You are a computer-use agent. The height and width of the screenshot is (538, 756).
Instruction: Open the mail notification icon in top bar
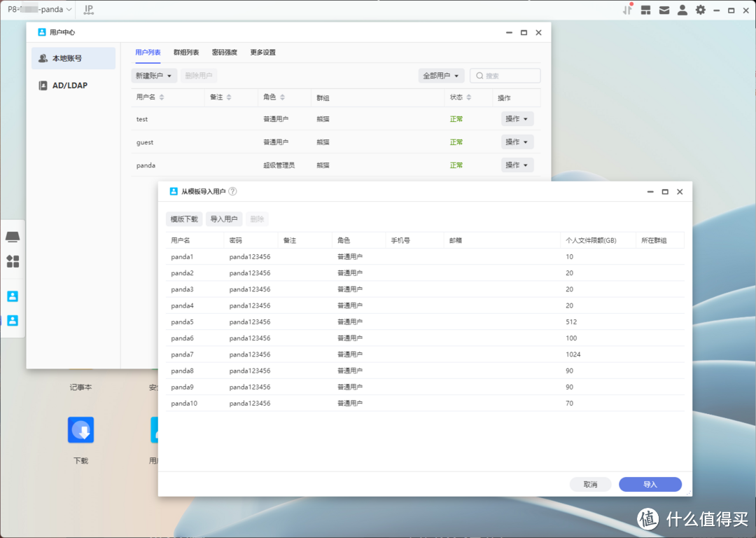[x=664, y=9]
